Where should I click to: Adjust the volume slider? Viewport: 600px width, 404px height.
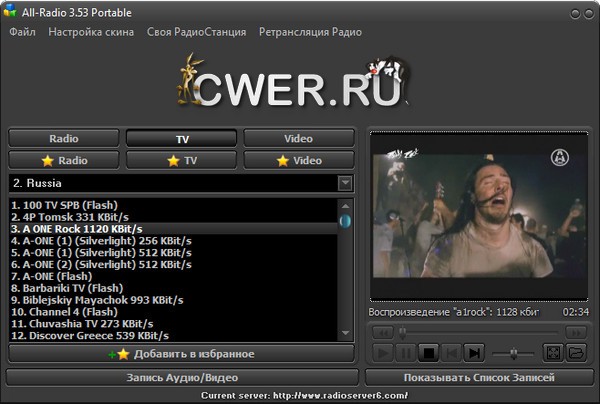(514, 352)
